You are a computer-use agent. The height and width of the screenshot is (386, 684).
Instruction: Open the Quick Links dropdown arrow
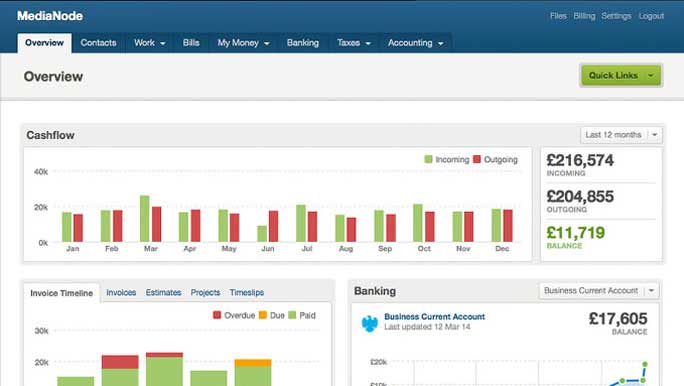click(651, 75)
